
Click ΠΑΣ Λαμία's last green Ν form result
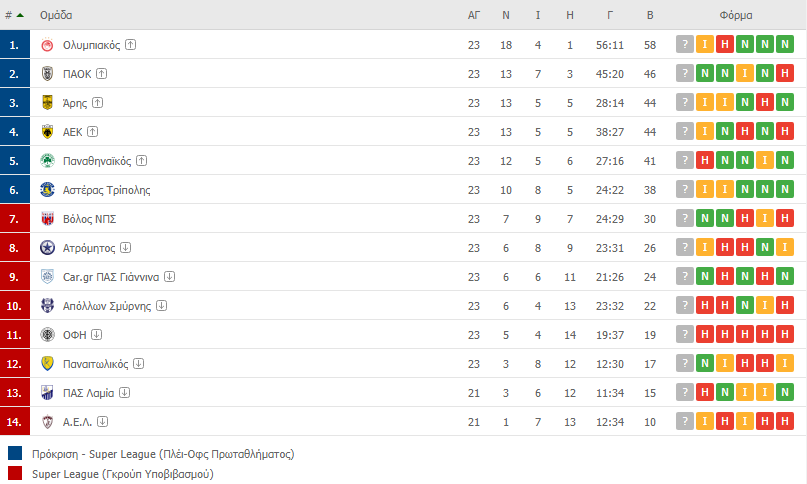coord(785,392)
